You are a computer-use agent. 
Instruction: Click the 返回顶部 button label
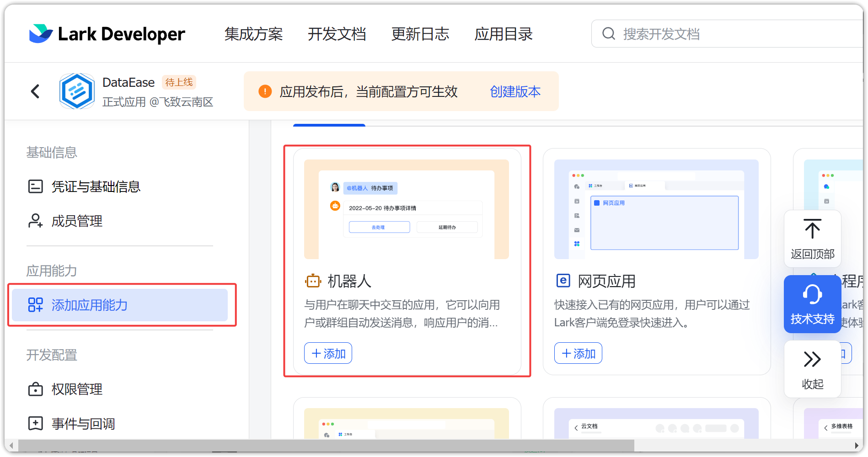point(812,254)
